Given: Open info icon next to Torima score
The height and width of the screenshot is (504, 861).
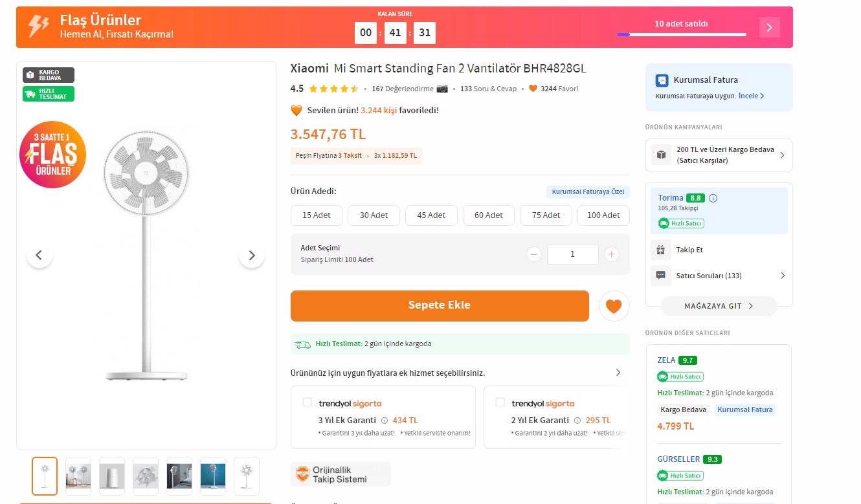Looking at the screenshot, I should 713,198.
